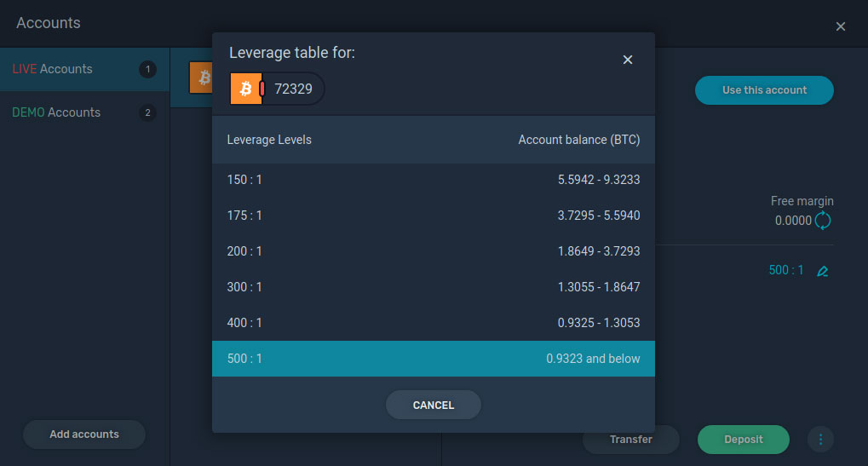868x466 pixels.
Task: Select the highlighted 500 : 1 row
Action: click(x=434, y=359)
